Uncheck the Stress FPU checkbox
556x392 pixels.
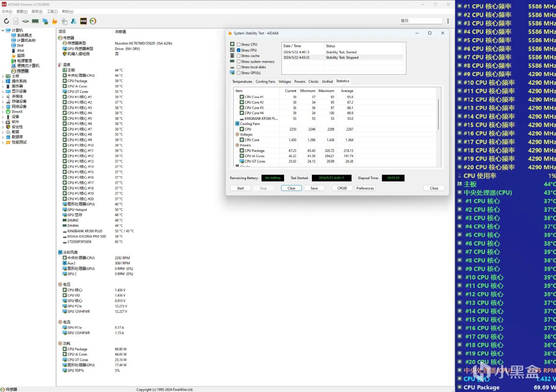coord(238,50)
